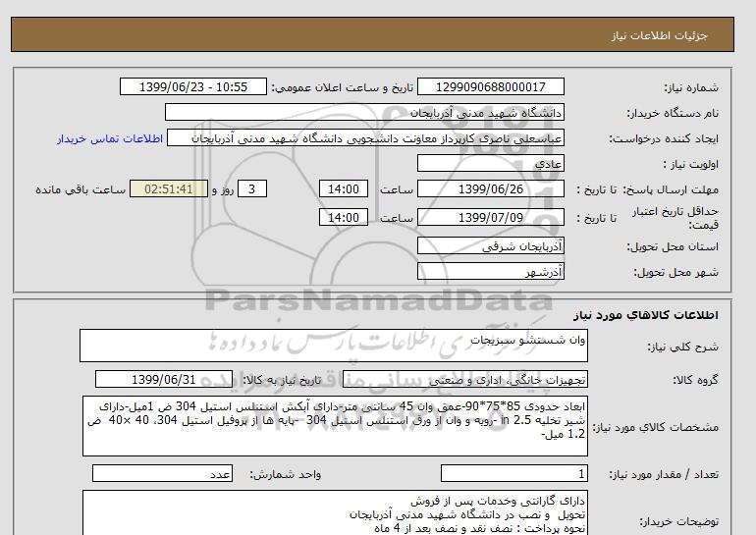Click the price validity time 14:00 field

point(344,218)
